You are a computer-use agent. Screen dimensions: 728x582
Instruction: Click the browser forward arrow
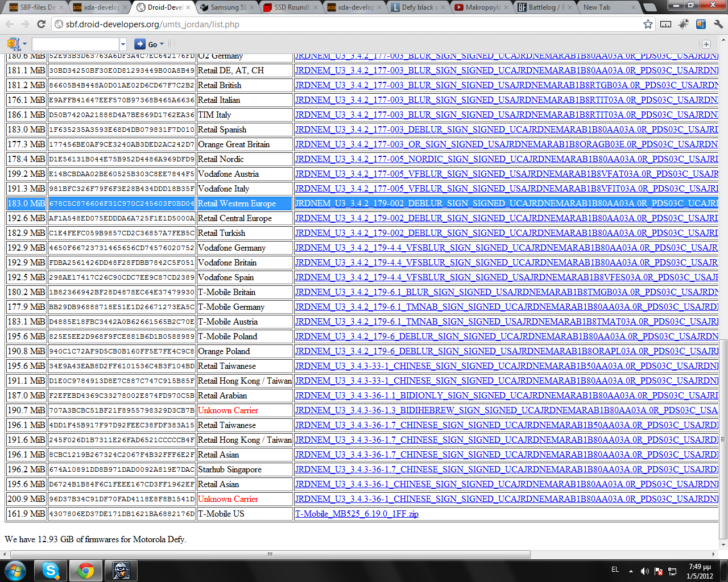click(25, 24)
